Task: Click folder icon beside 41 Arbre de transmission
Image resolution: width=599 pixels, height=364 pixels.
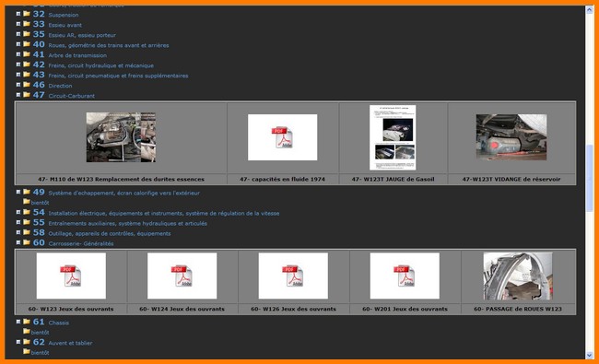Action: [27, 54]
